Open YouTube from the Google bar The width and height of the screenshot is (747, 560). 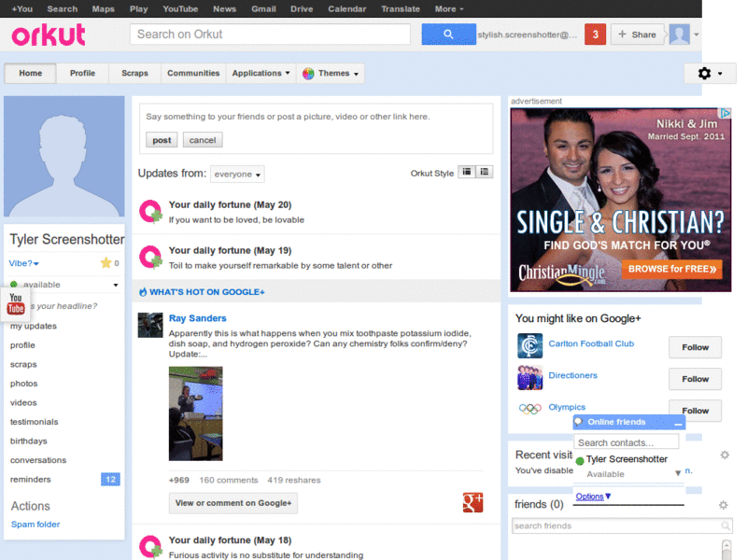point(180,9)
